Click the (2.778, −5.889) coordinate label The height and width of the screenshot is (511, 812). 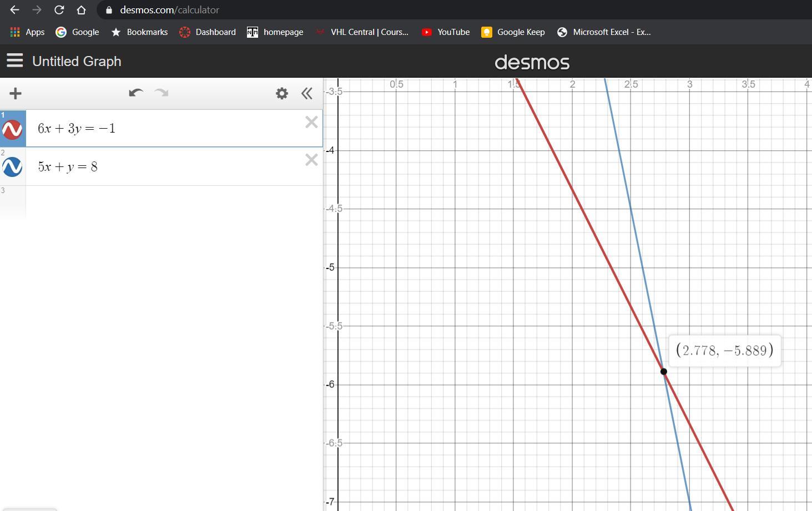coord(724,351)
